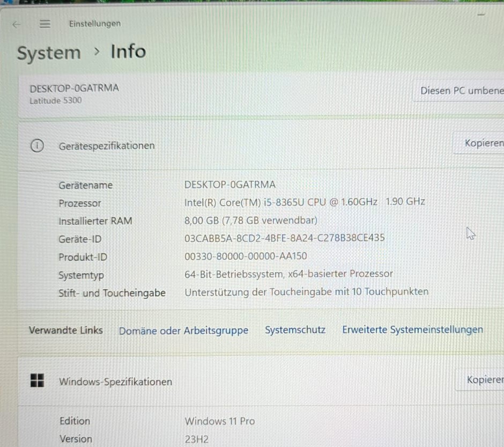Collapse the Windows-Spezifikationen section header
Image resolution: width=504 pixels, height=447 pixels.
pyautogui.click(x=261, y=381)
